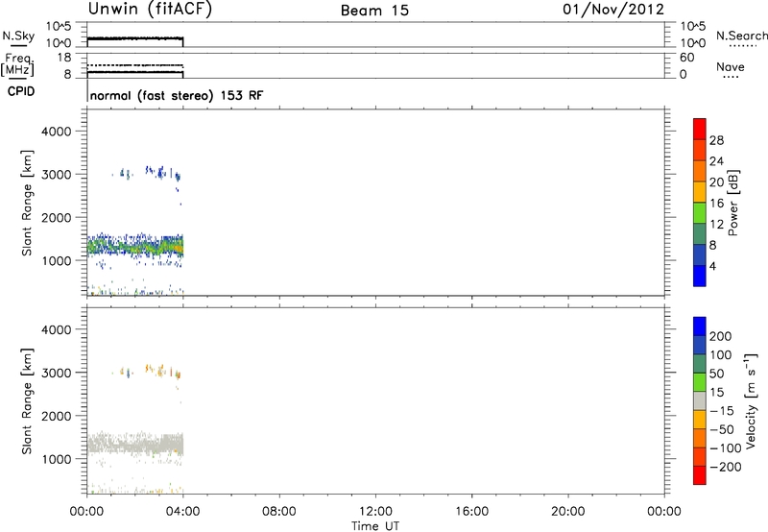768x532 pixels.
Task: Select the "Freq. [MHz]" axis label
Action: (x=17, y=65)
